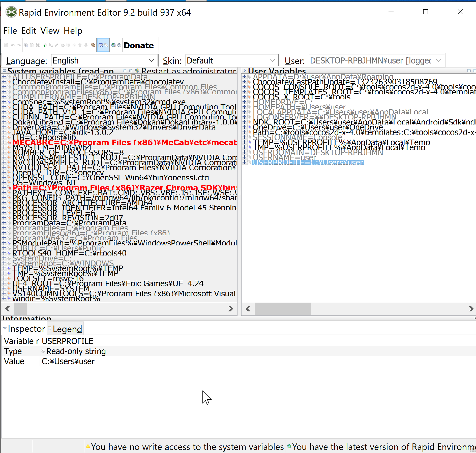Click the Edit pencil toolbar icon
This screenshot has height=453, width=476.
(x=57, y=45)
